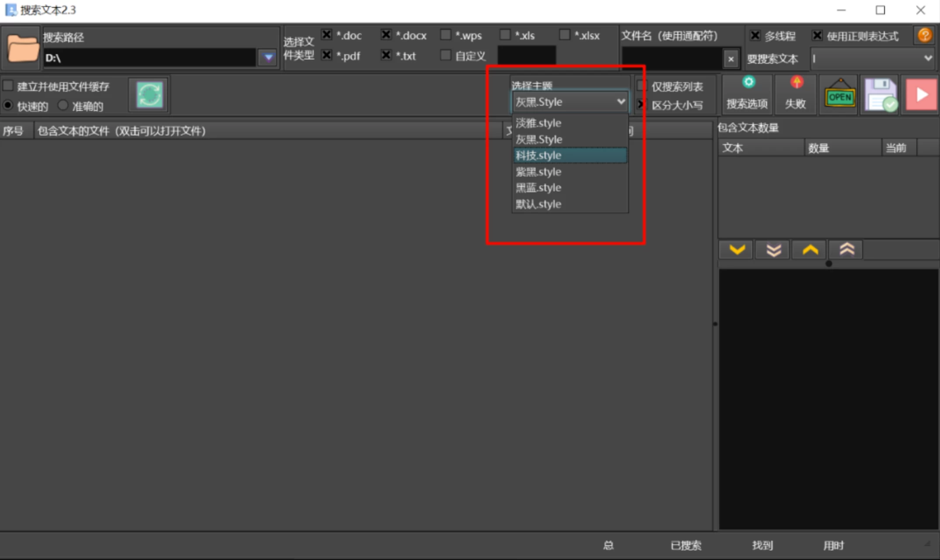Click the OPEN sign icon

[840, 95]
